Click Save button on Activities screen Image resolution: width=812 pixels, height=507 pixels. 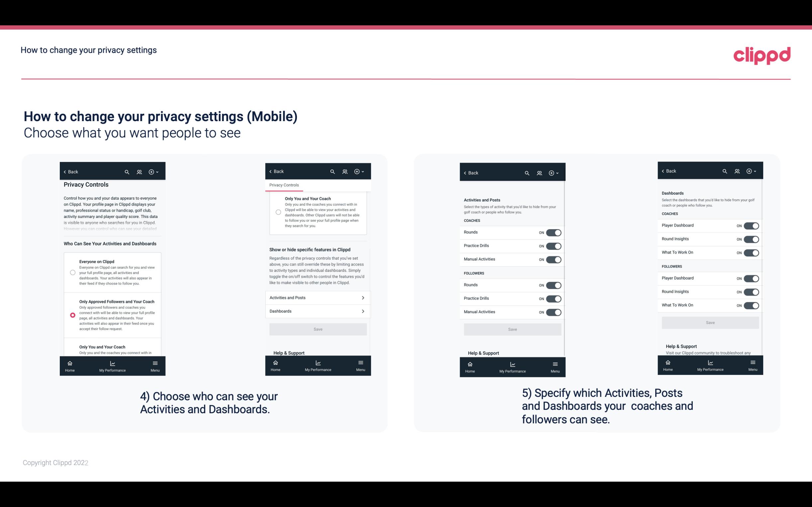(512, 329)
